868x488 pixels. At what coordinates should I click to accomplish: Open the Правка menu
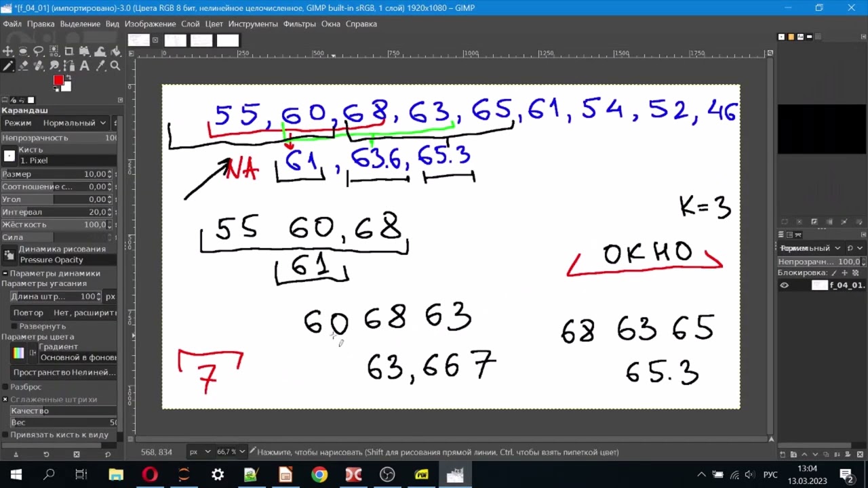click(41, 24)
